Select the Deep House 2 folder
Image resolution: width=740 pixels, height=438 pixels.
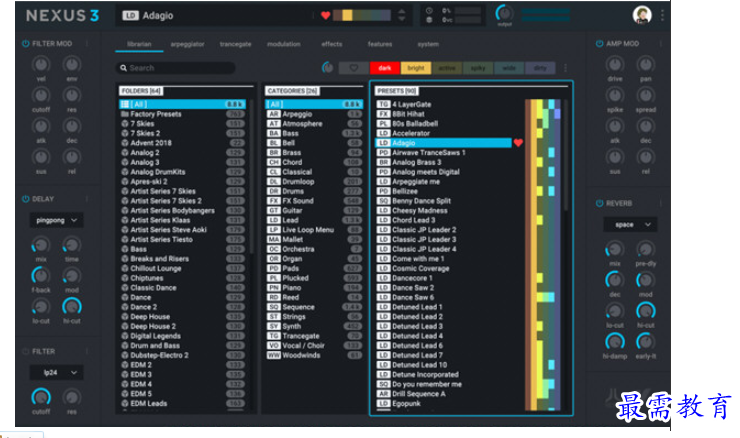(182, 326)
